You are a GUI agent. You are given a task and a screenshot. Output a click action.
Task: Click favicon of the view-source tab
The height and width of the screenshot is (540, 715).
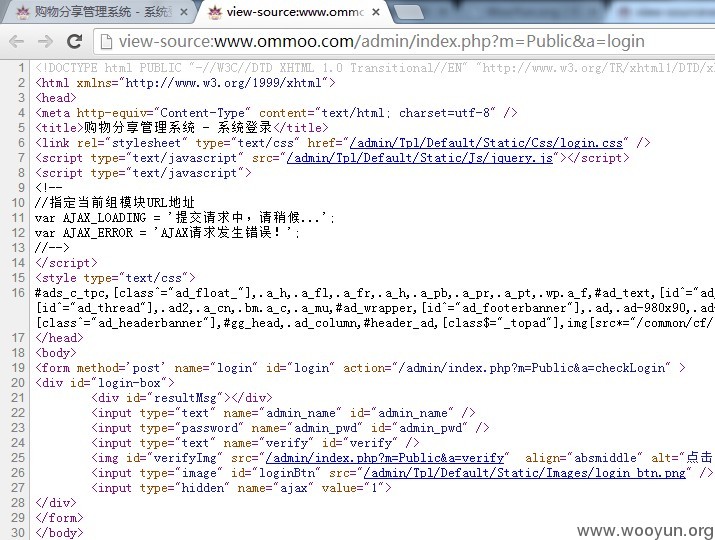tap(215, 12)
